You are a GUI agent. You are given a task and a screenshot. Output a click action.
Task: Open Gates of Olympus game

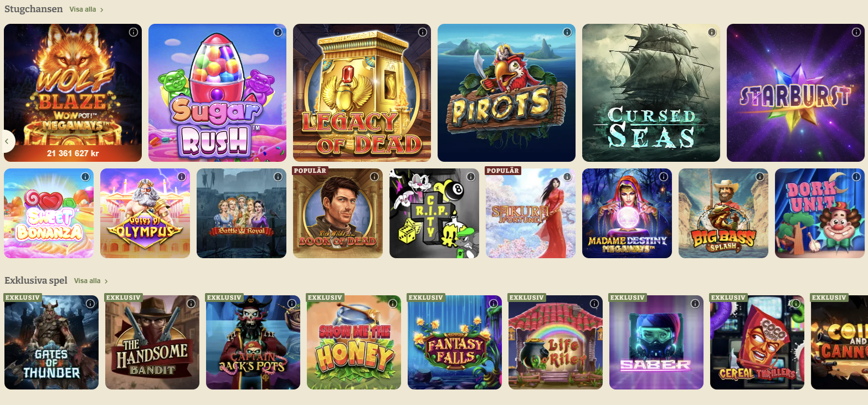(x=145, y=213)
